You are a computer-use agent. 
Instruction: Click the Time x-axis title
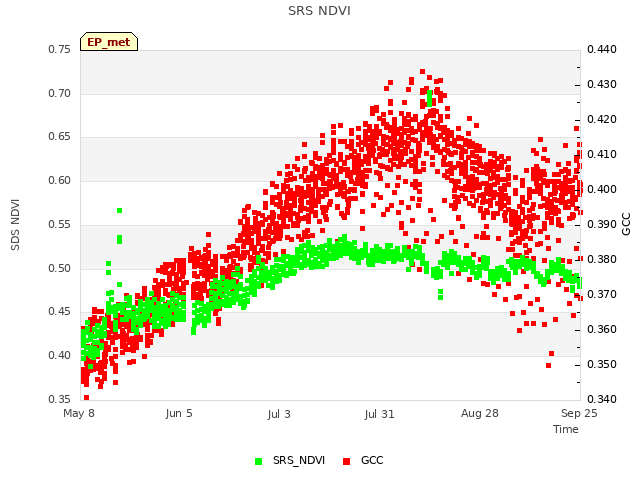coord(566,429)
